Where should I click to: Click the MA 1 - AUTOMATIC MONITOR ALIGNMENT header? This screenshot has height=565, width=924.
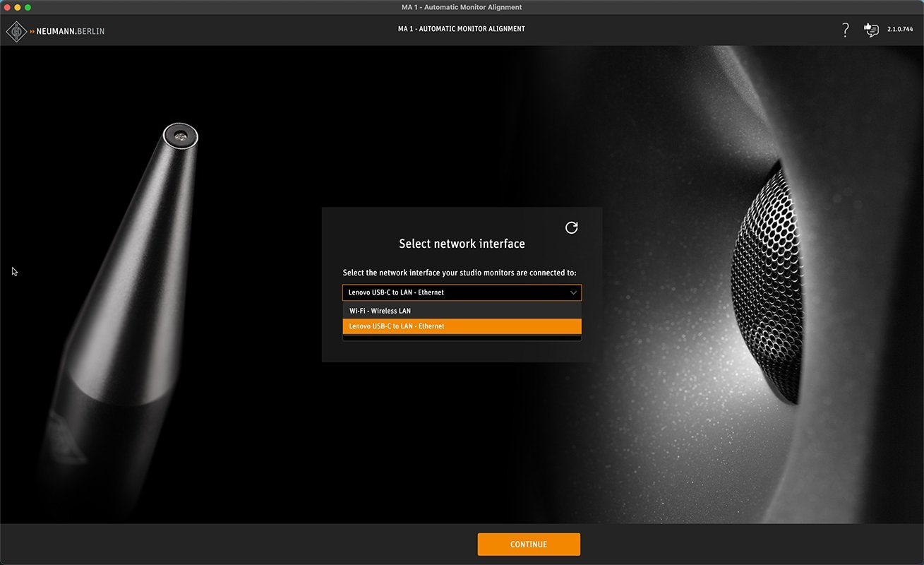[x=462, y=28]
